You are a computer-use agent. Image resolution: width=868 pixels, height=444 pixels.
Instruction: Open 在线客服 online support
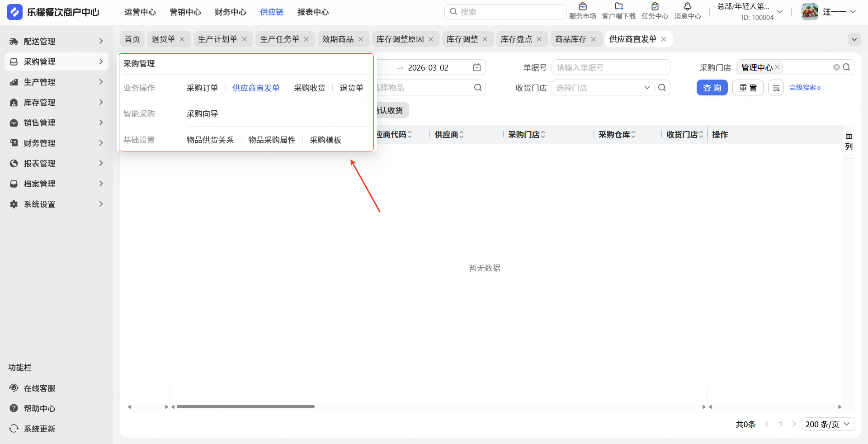[39, 388]
